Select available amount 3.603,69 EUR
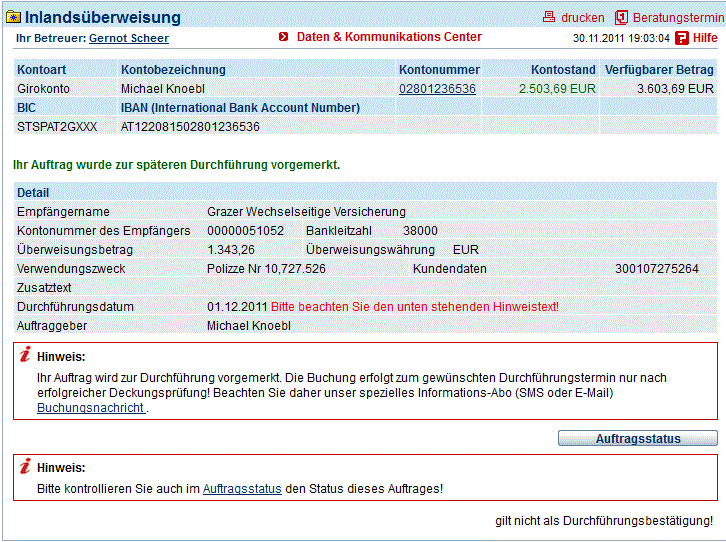Image resolution: width=726 pixels, height=542 pixels. click(x=675, y=88)
